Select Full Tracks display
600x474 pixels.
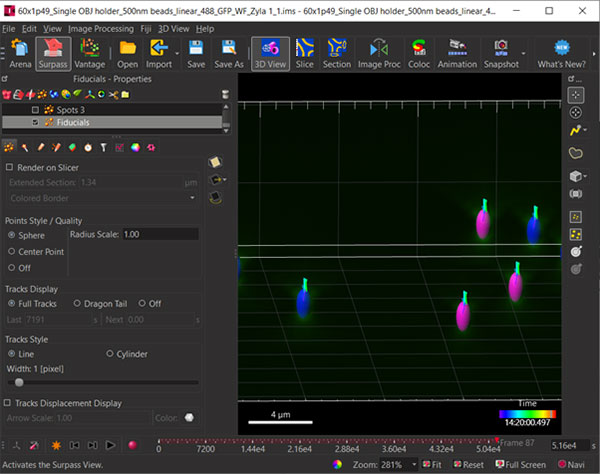pyautogui.click(x=11, y=303)
